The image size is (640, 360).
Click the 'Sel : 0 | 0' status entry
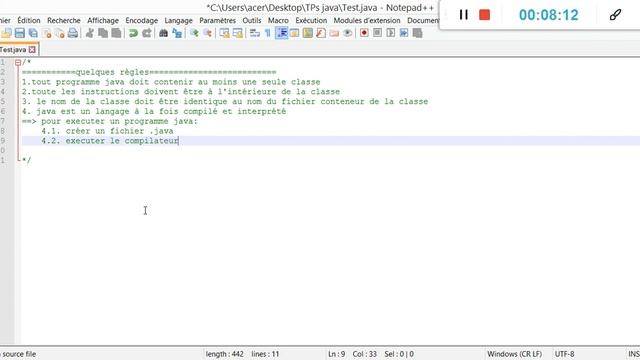click(x=399, y=354)
